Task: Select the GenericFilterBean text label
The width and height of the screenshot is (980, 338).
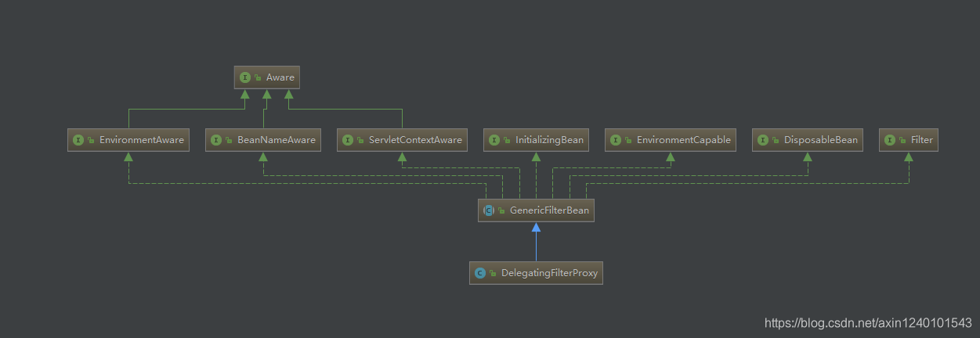Action: pos(548,210)
